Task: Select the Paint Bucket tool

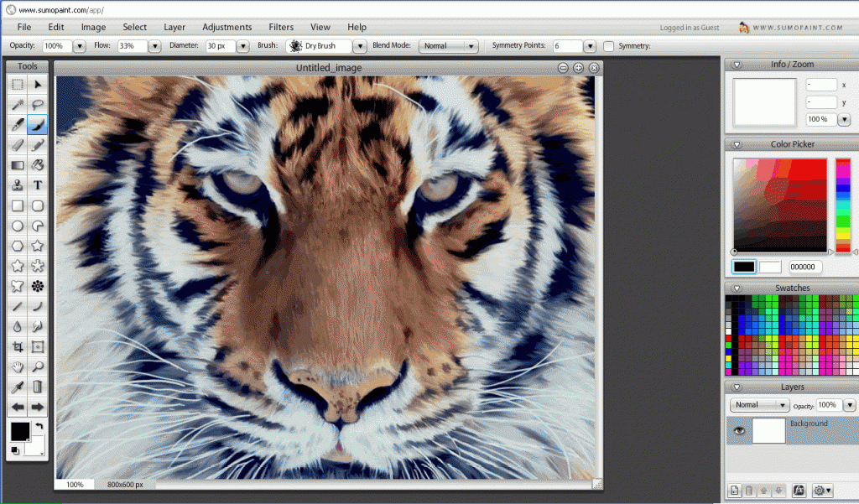Action: coord(38,165)
